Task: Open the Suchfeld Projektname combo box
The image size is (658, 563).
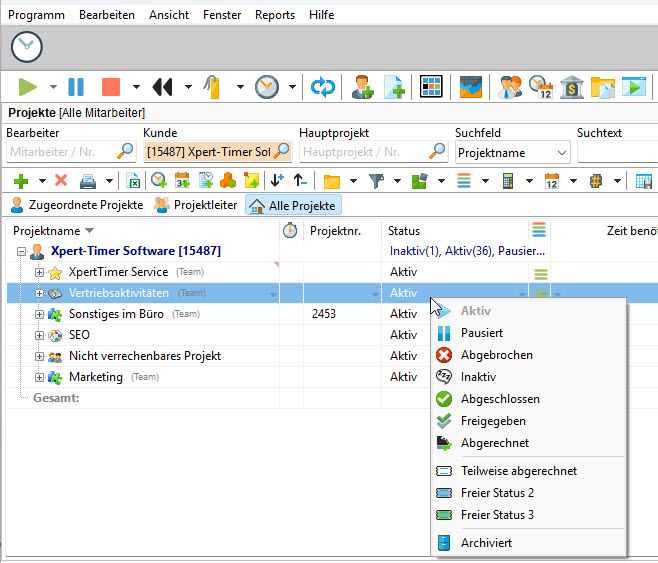Action: tap(512, 153)
